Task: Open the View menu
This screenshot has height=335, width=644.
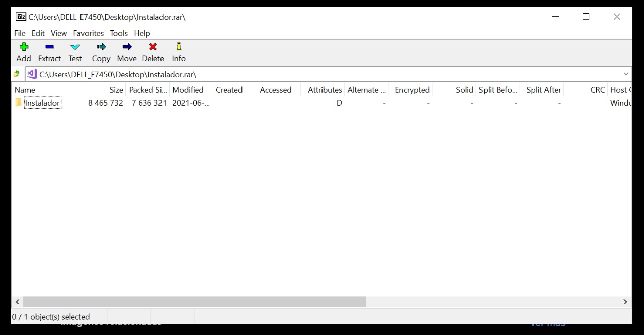Action: pos(58,33)
